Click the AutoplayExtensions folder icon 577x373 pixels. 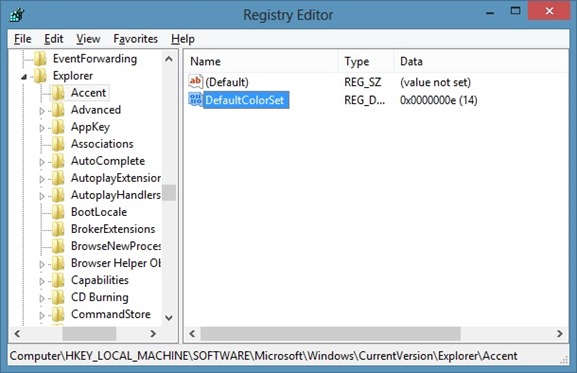click(58, 178)
